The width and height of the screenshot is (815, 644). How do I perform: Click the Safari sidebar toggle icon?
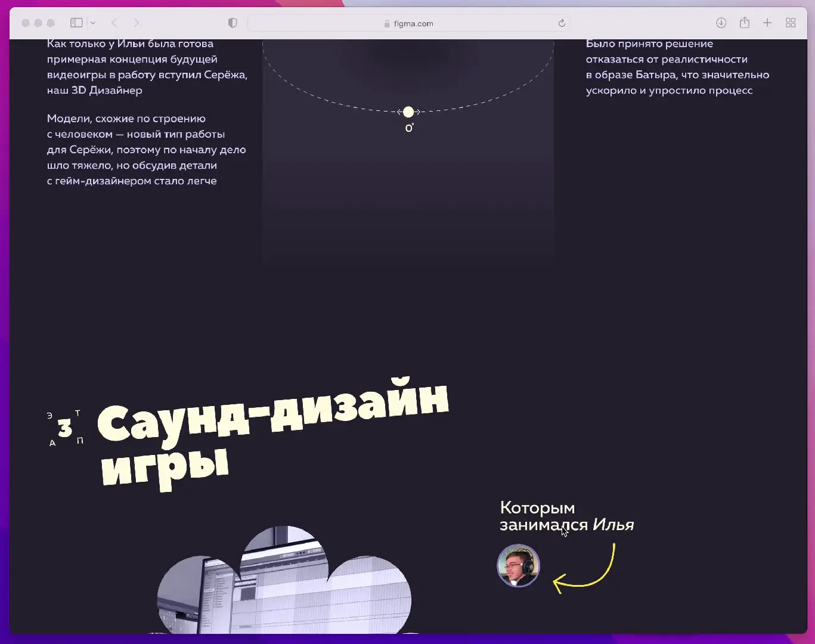tap(76, 23)
